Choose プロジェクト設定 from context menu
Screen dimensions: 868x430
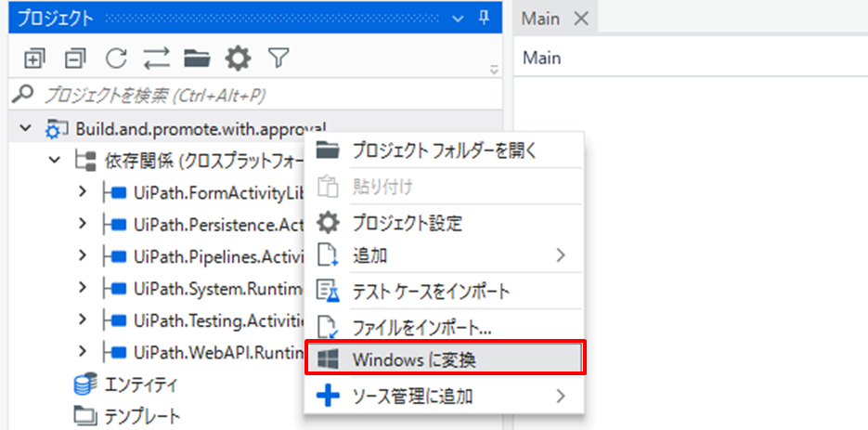[x=445, y=223]
